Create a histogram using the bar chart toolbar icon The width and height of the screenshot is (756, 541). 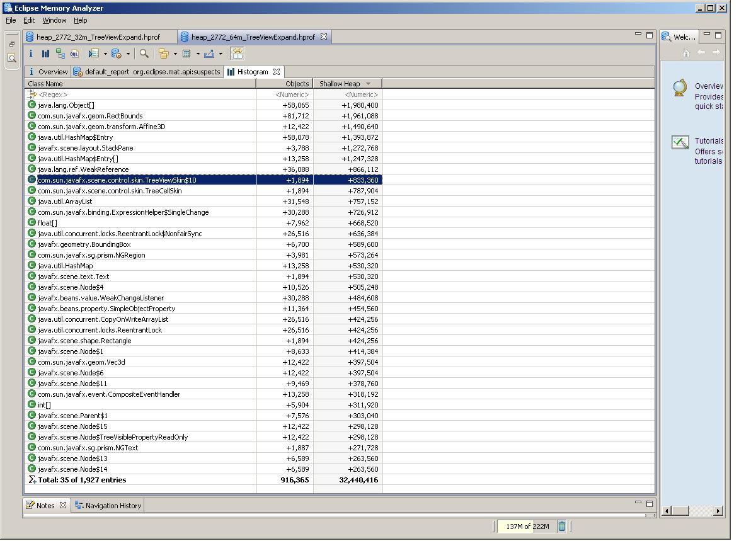[45, 54]
